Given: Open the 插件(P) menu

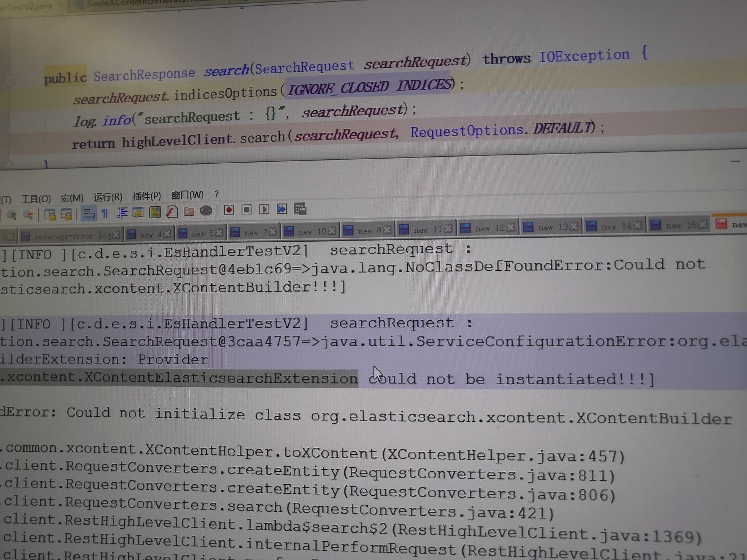Looking at the screenshot, I should (x=147, y=196).
